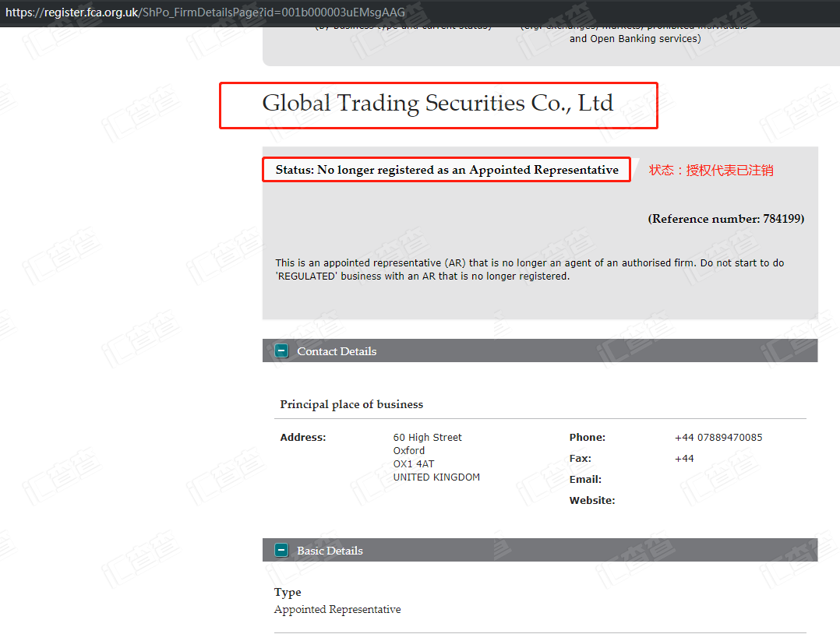840x634 pixels.
Task: Click the Contact Details header title
Action: point(337,351)
